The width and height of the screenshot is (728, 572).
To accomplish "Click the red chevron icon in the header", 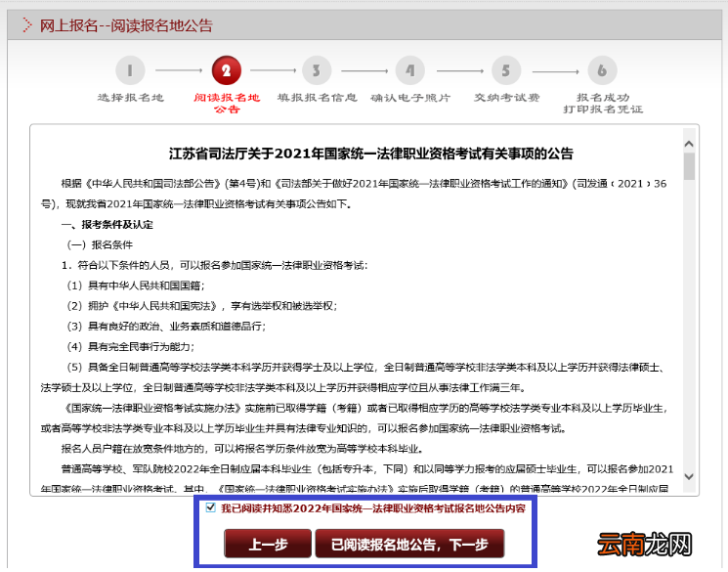I will [x=27, y=25].
